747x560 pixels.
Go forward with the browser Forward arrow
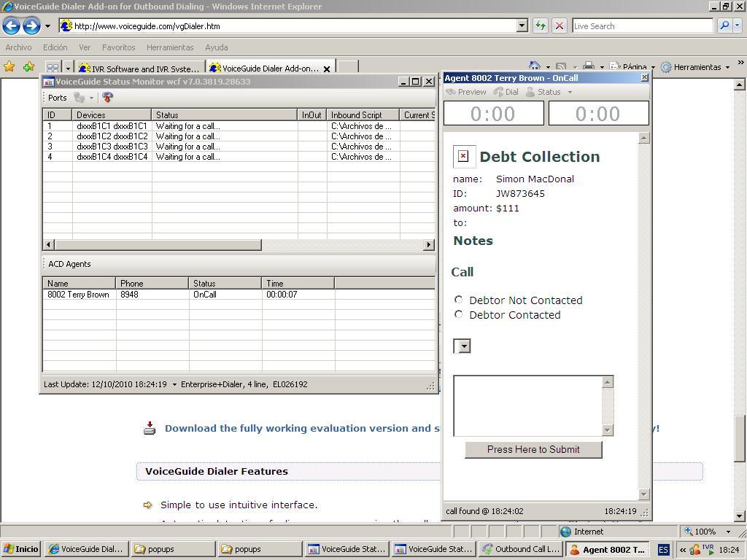coord(31,26)
